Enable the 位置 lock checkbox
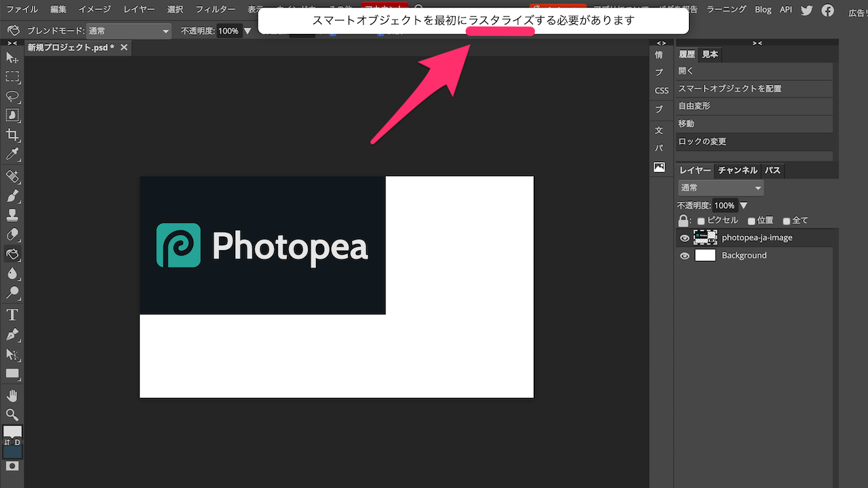 (x=751, y=221)
